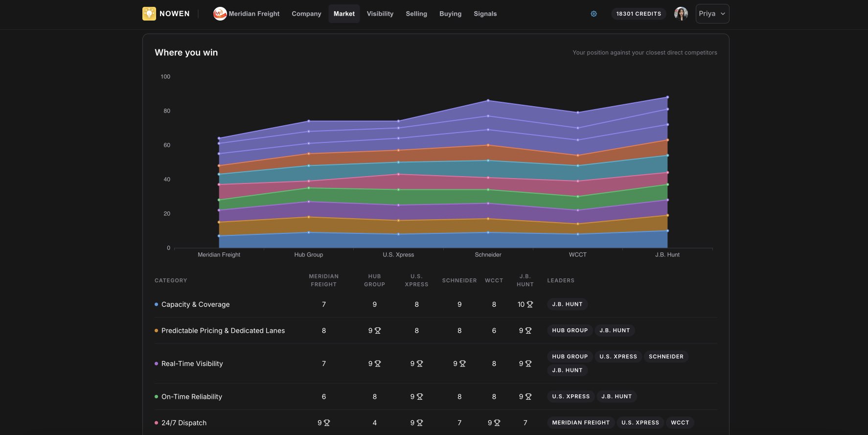Click the top data point above J.B. Hunt

[x=667, y=97]
